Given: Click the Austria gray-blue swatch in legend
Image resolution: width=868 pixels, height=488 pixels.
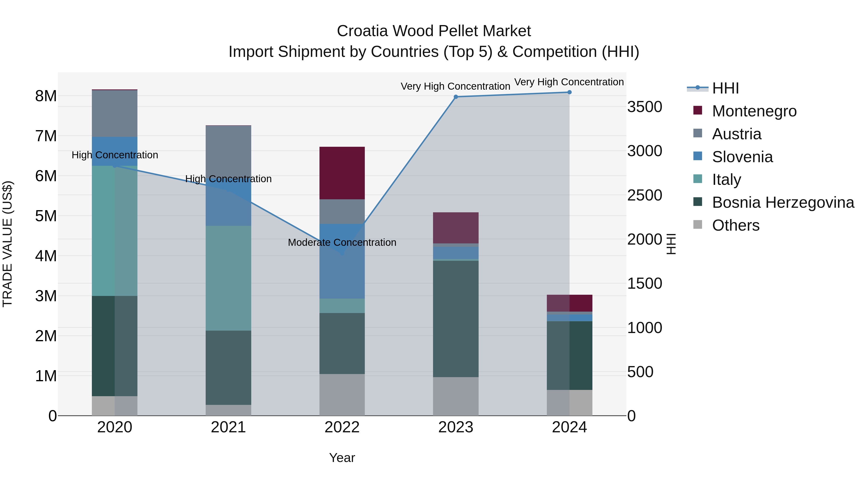Looking at the screenshot, I should pyautogui.click(x=698, y=133).
